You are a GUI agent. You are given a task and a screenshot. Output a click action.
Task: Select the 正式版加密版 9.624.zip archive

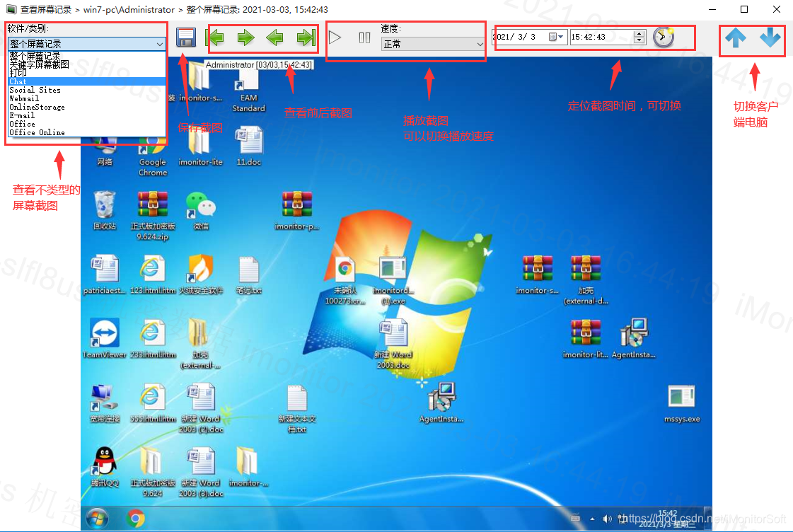153,216
